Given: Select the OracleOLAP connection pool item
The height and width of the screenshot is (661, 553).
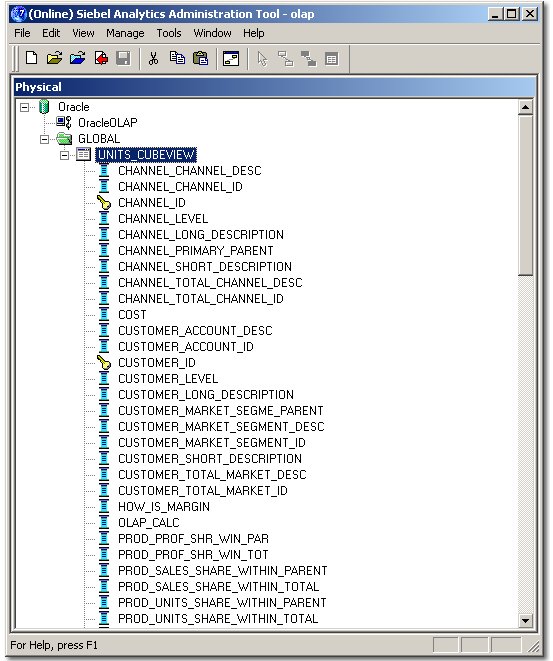Looking at the screenshot, I should coord(107,123).
